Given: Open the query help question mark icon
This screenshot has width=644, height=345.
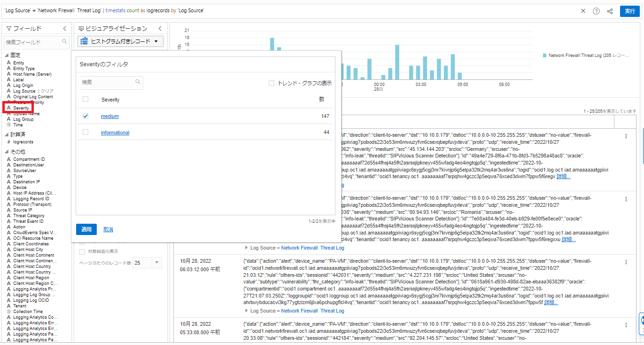Looking at the screenshot, I should tap(596, 11).
